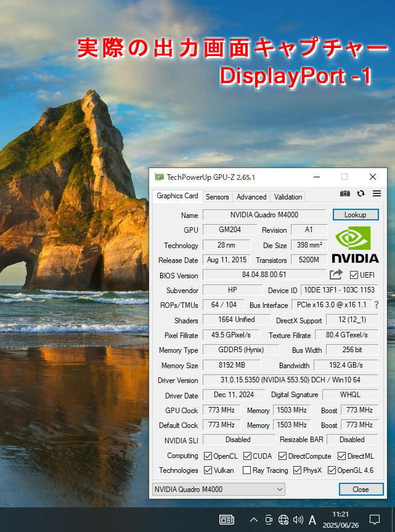The image size is (395, 532).
Task: Toggle the Vulkan checkbox
Action: coord(208,470)
